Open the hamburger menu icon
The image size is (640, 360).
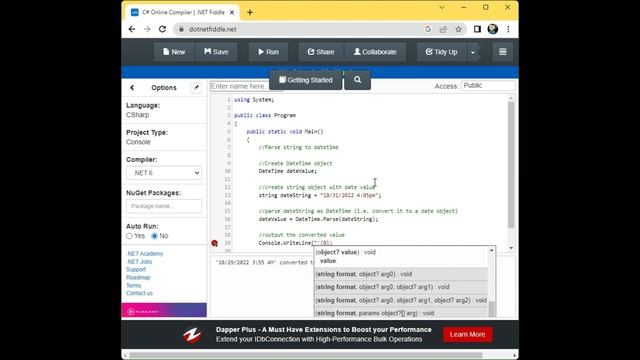(x=502, y=52)
